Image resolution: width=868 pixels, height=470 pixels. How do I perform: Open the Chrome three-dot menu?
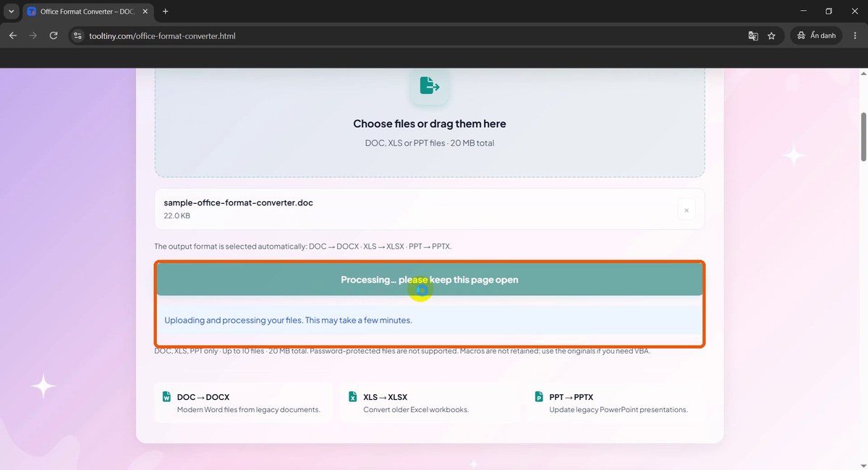(855, 35)
